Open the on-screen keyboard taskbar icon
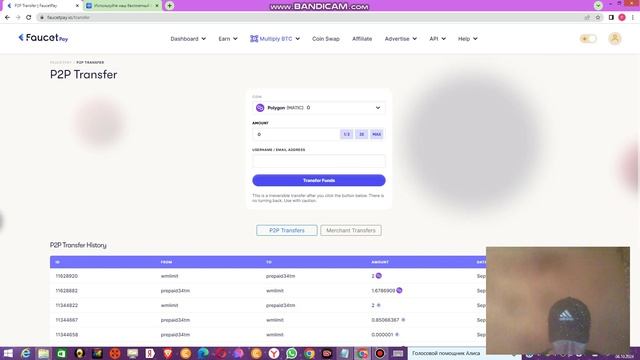Viewport: 640px width, 360px height. [398, 353]
